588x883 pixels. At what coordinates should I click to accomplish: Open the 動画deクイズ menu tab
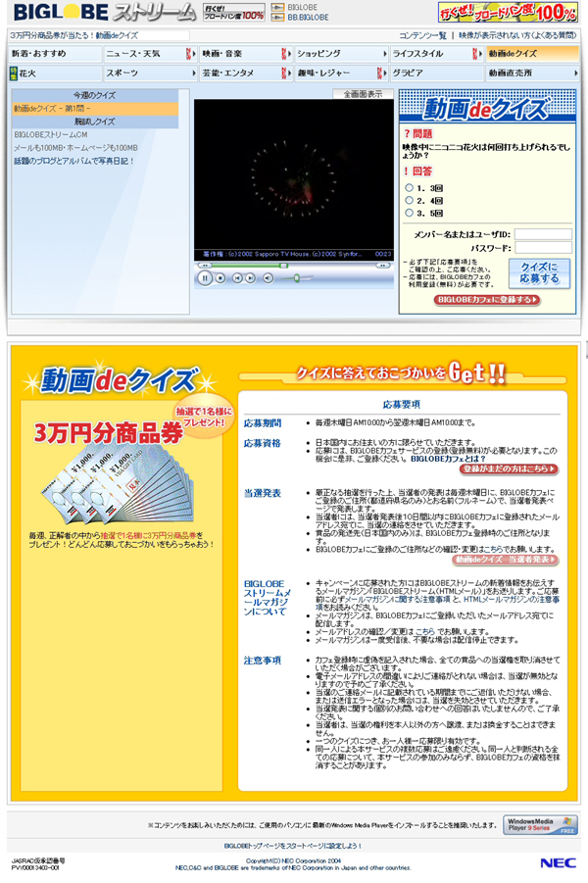[532, 54]
